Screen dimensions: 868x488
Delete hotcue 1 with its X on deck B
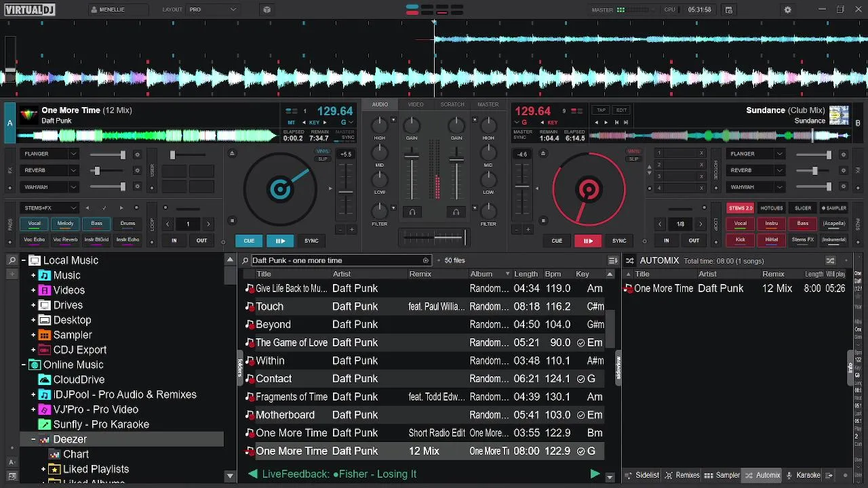701,153
